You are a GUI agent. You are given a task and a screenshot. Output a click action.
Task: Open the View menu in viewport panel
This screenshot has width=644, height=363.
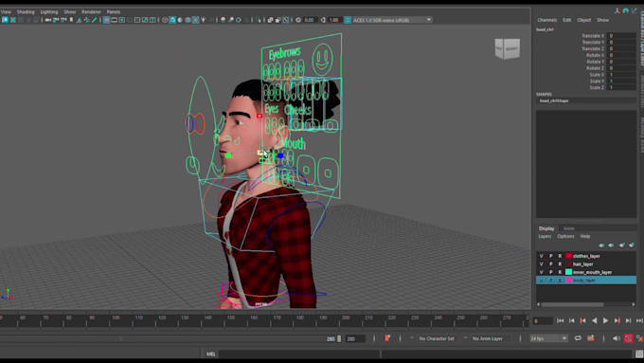tap(6, 11)
